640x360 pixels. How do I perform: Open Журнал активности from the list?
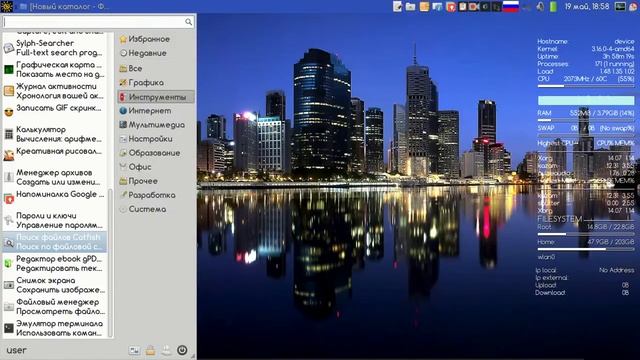[54, 91]
